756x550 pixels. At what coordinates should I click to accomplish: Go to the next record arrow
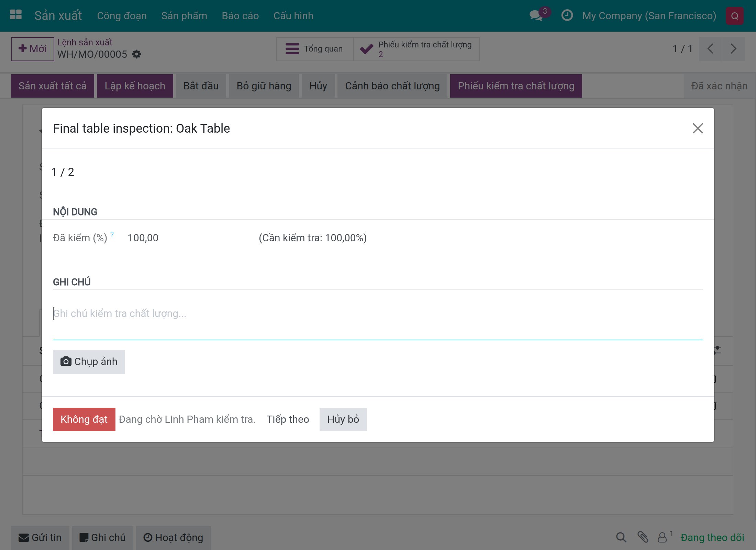click(x=733, y=49)
